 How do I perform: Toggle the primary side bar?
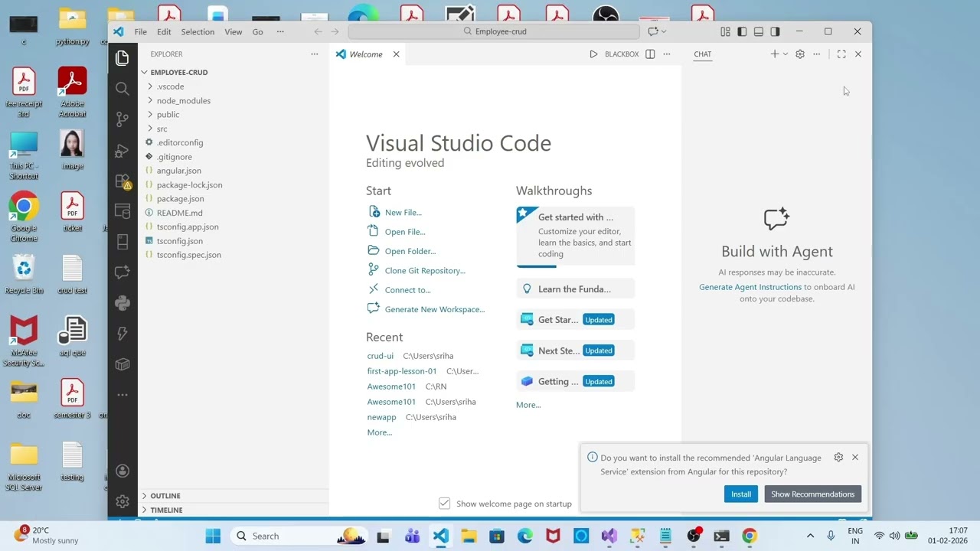click(x=742, y=31)
